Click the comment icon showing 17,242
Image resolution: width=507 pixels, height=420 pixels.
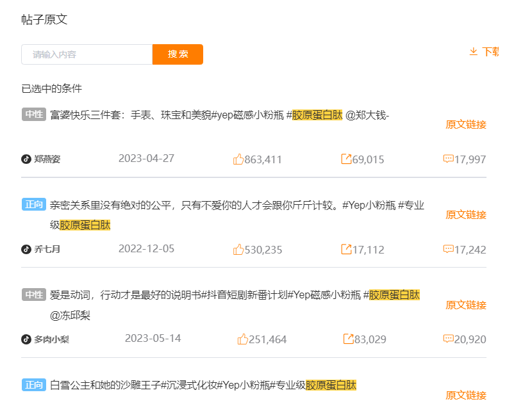pyautogui.click(x=448, y=249)
